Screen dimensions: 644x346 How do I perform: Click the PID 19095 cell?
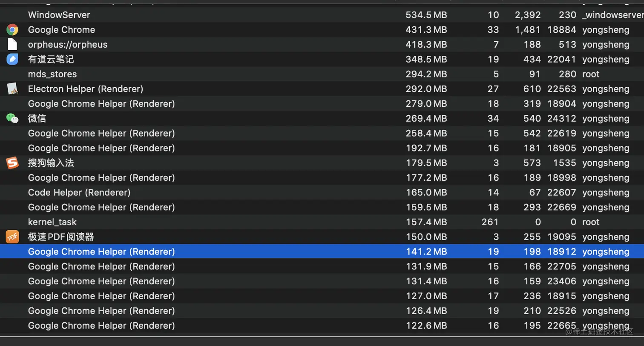562,237
